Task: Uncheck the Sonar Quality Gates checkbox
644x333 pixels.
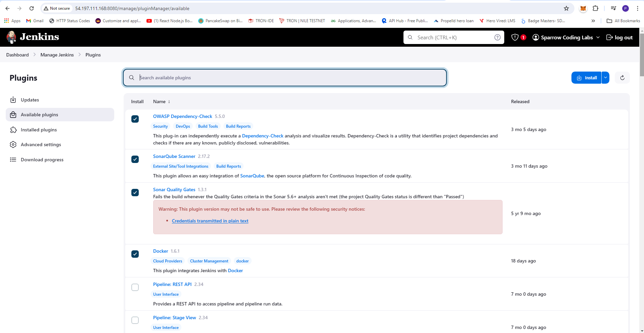Action: click(135, 193)
